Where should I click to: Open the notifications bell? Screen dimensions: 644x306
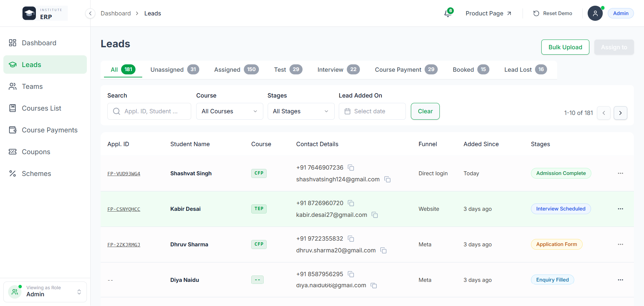click(448, 13)
